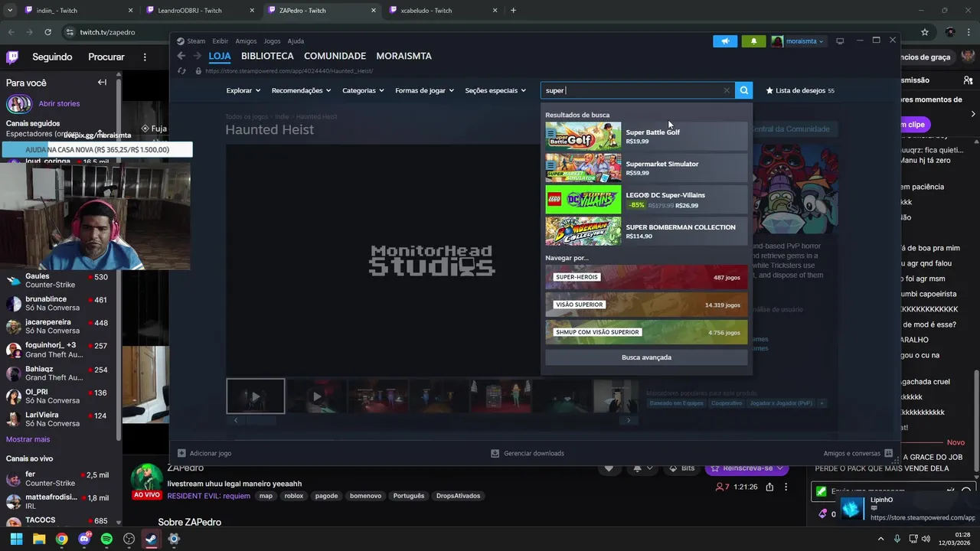Open Chrome from the taskbar

click(x=61, y=539)
